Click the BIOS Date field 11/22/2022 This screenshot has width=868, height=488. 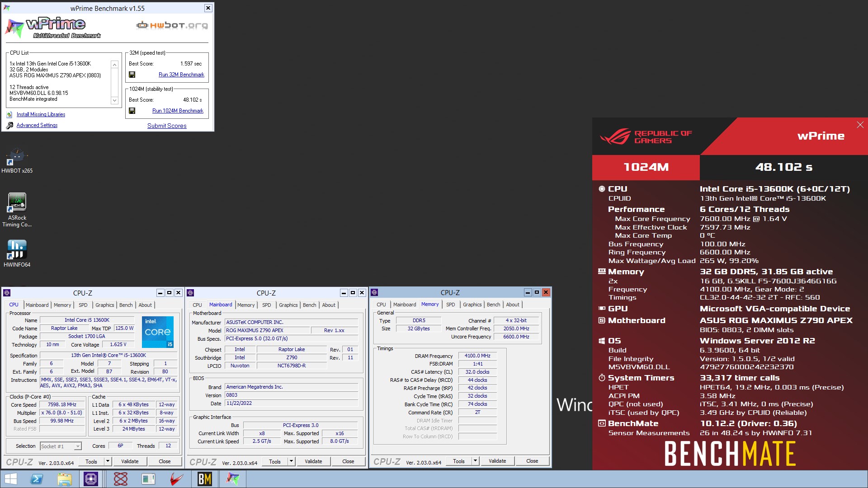coord(291,403)
